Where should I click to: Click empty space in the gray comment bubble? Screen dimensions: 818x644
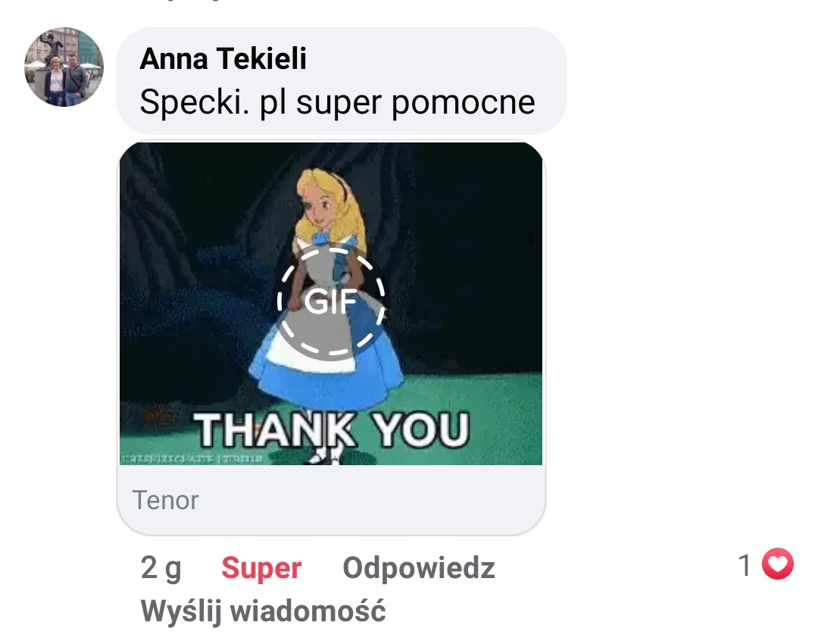[443, 58]
